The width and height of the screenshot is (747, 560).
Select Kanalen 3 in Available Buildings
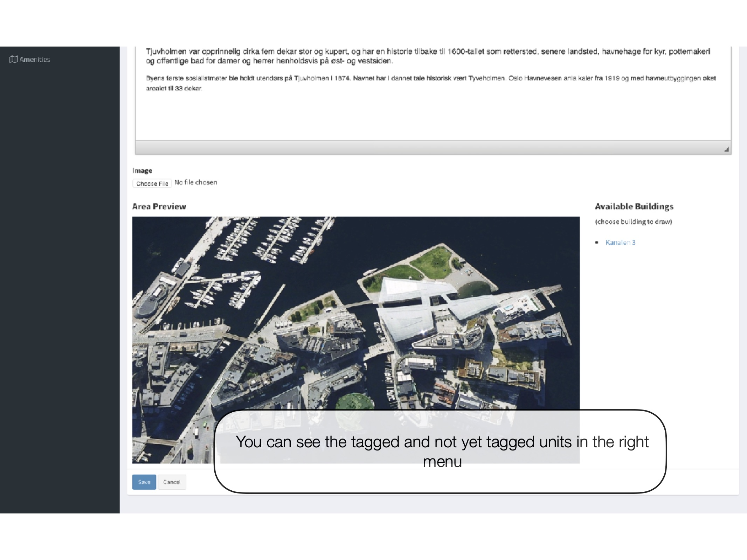tap(620, 243)
